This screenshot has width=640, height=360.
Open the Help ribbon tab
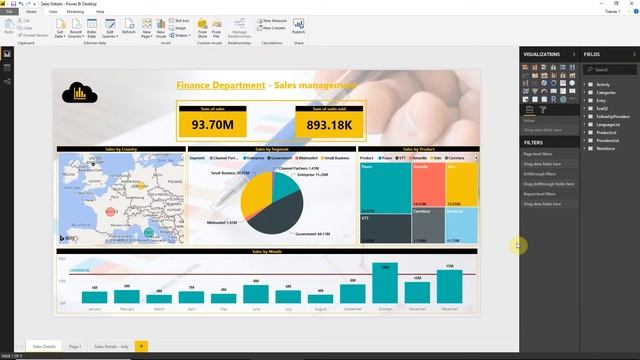pos(100,12)
